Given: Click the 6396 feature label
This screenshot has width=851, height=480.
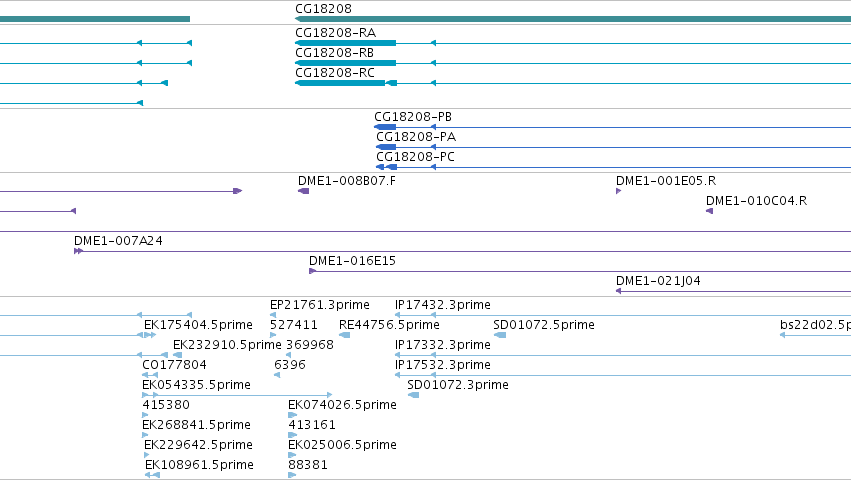Looking at the screenshot, I should tap(290, 365).
